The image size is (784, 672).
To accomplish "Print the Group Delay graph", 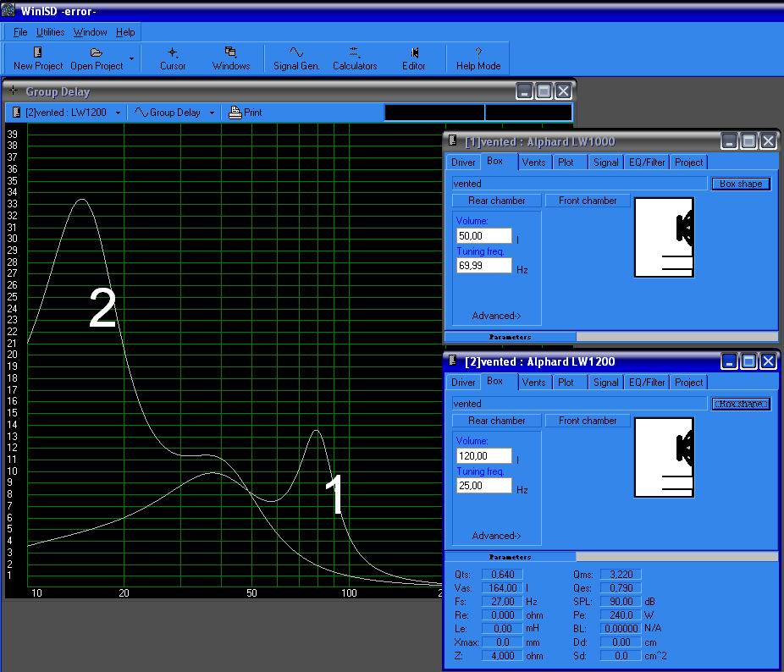I will click(246, 113).
